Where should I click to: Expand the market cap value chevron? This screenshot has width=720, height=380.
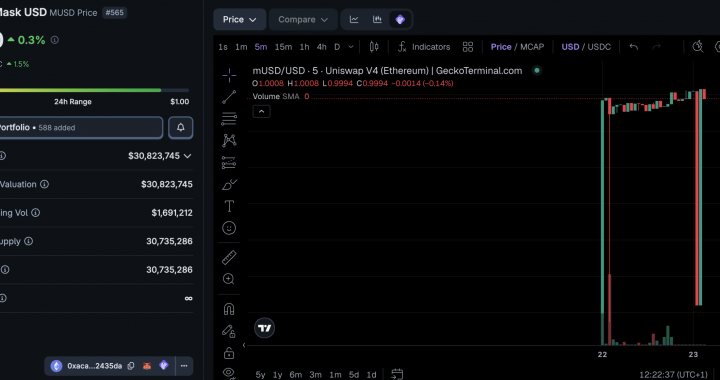(x=187, y=156)
